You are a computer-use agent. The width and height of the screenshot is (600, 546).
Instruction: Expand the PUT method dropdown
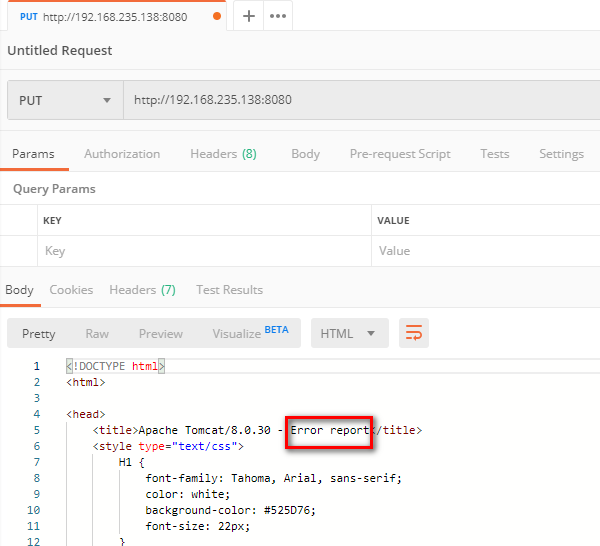[65, 100]
